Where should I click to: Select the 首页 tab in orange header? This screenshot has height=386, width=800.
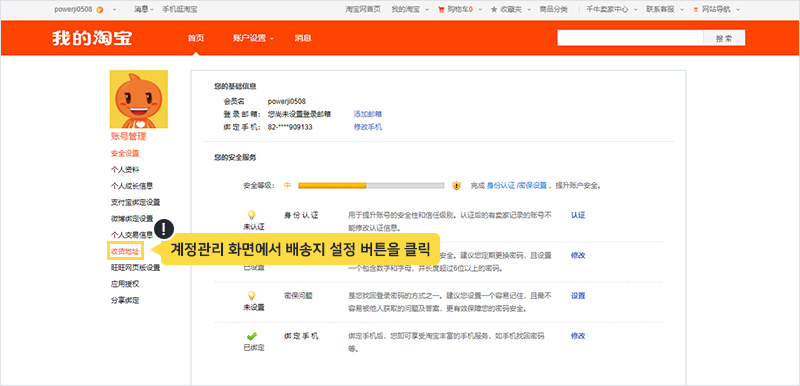[195, 38]
